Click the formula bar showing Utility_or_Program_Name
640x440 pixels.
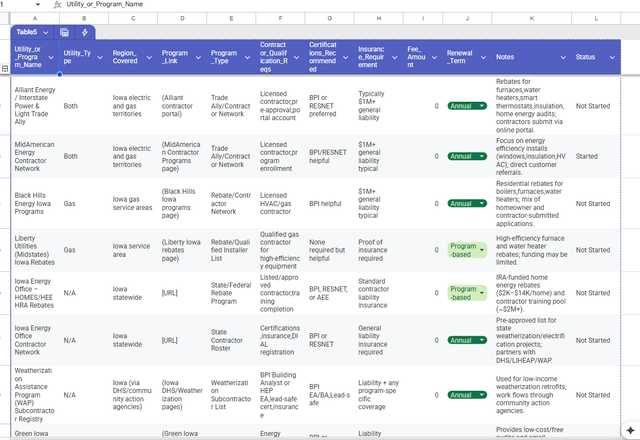[351, 4]
